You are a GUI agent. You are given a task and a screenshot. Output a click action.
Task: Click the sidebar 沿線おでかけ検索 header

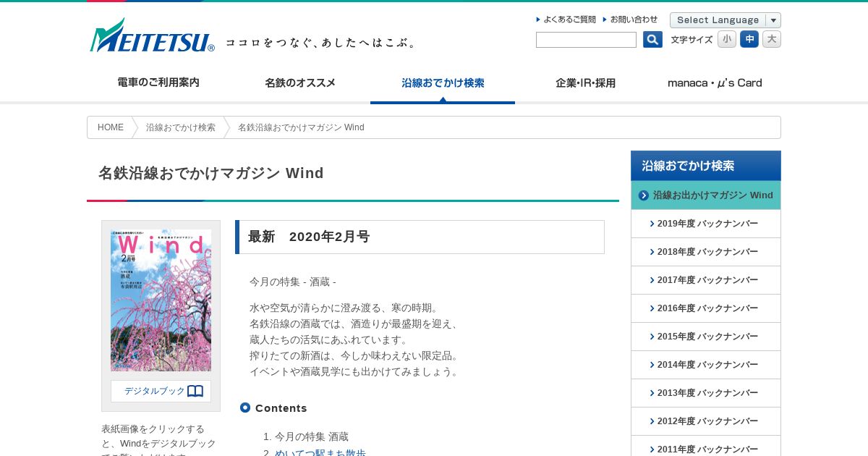pos(706,166)
